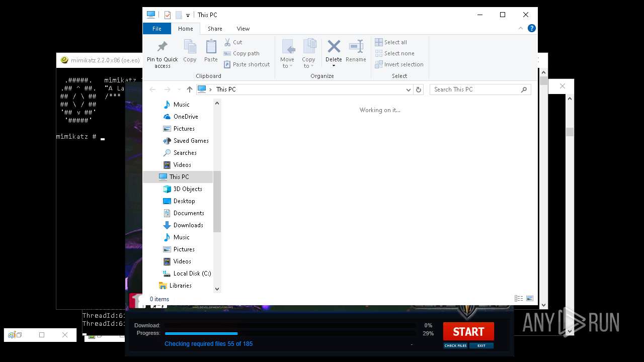Screen dimensions: 644x362
Task: Click the address bar This PC text
Action: coord(226,89)
